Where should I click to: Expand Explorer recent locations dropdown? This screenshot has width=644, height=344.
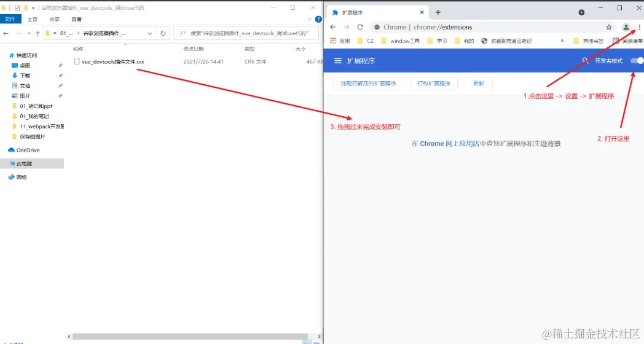29,33
